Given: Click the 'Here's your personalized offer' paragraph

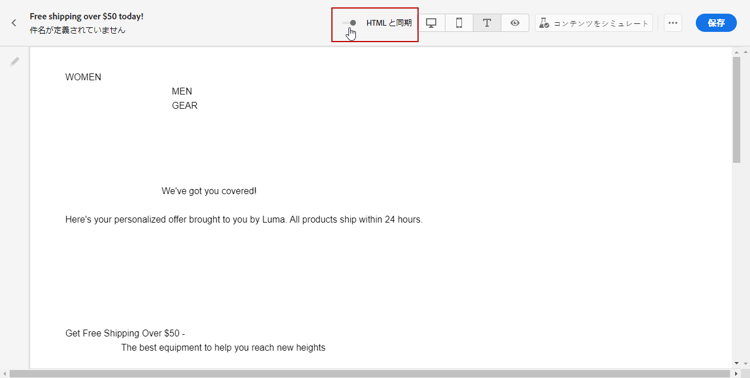Looking at the screenshot, I should pyautogui.click(x=244, y=220).
